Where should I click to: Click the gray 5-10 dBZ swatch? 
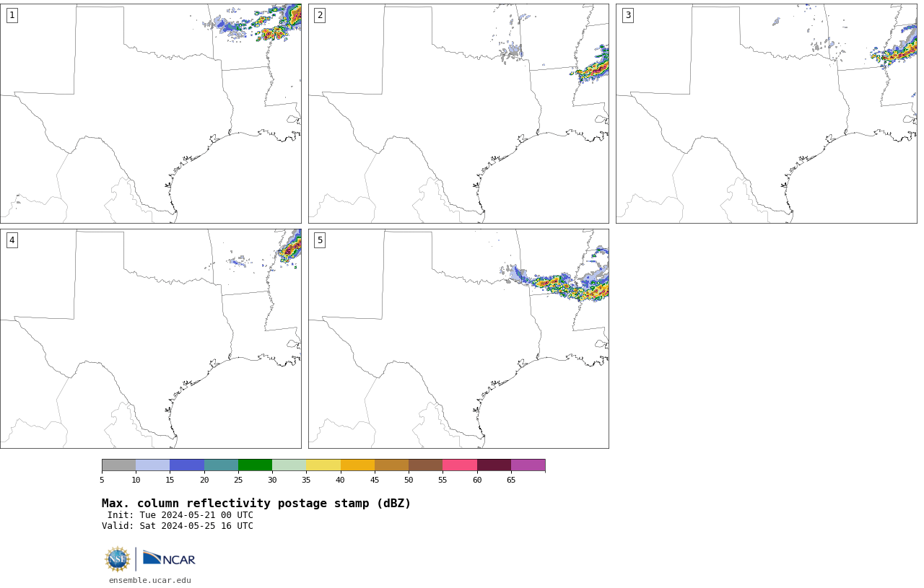pos(118,465)
